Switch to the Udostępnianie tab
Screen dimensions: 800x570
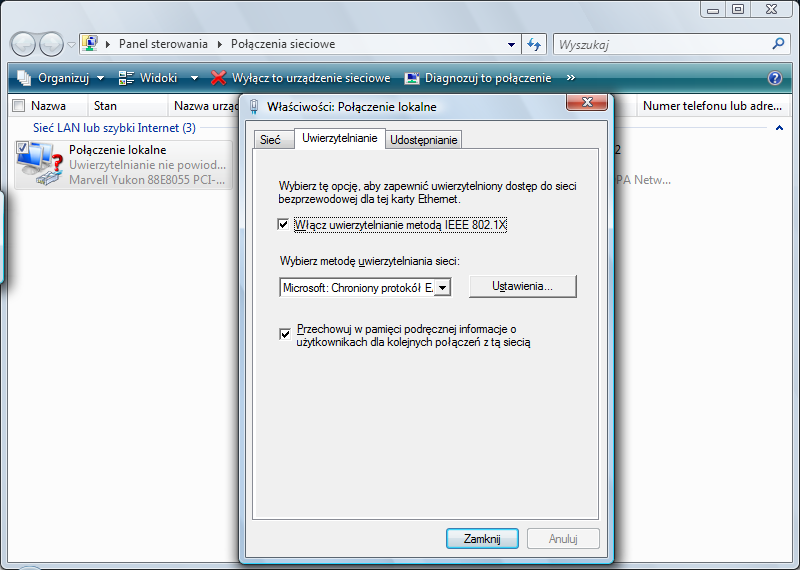coord(424,140)
